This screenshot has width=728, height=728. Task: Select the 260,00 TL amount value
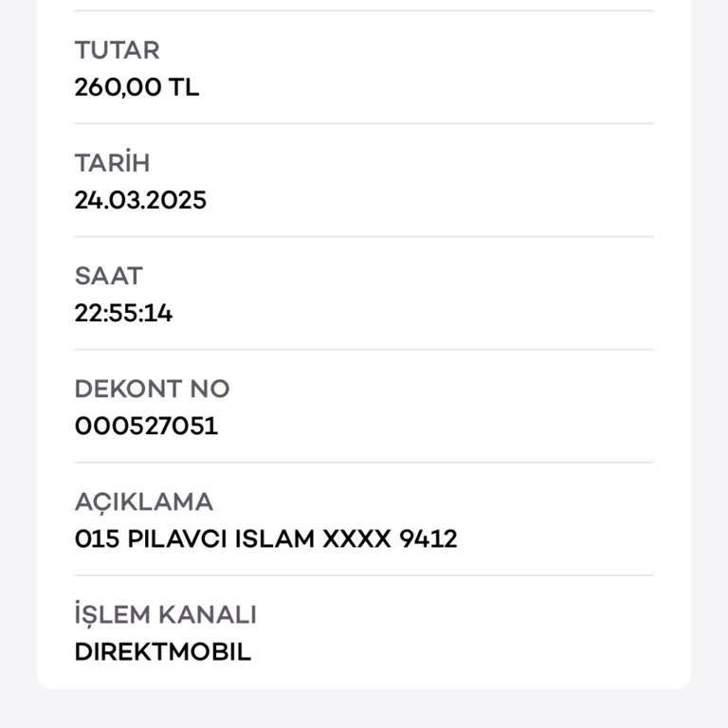click(136, 87)
